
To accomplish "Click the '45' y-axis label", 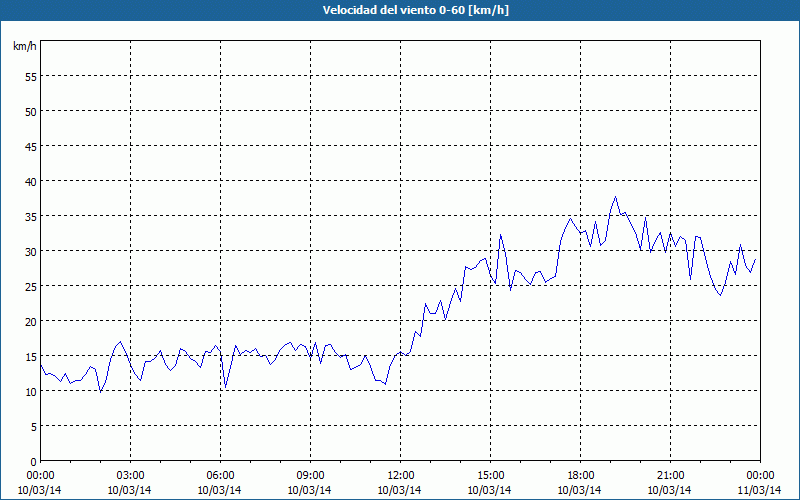I will coord(31,146).
